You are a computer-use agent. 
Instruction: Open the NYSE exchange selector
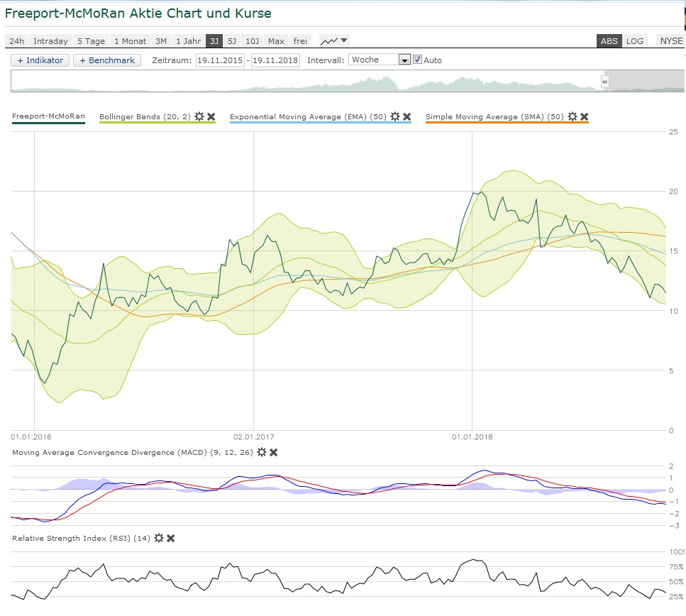pyautogui.click(x=670, y=41)
